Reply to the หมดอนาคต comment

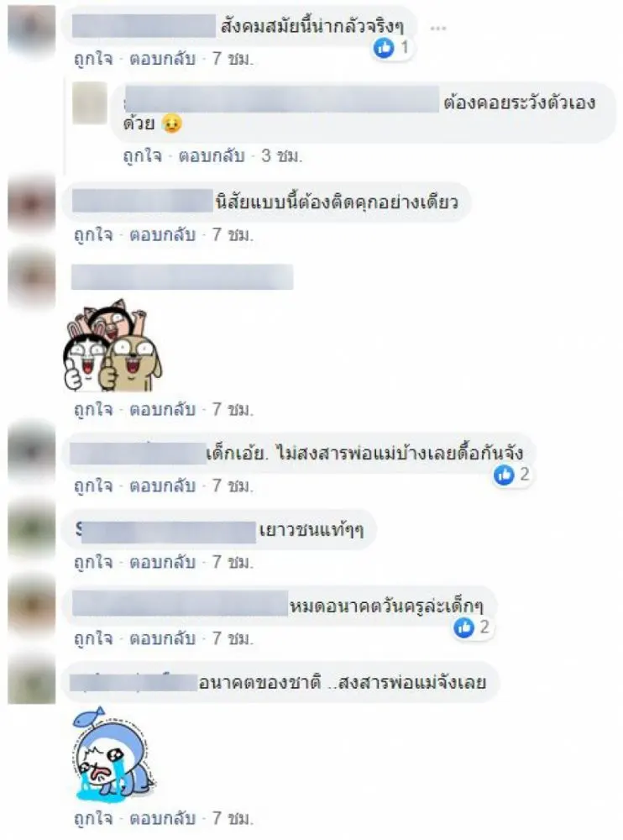point(162,638)
